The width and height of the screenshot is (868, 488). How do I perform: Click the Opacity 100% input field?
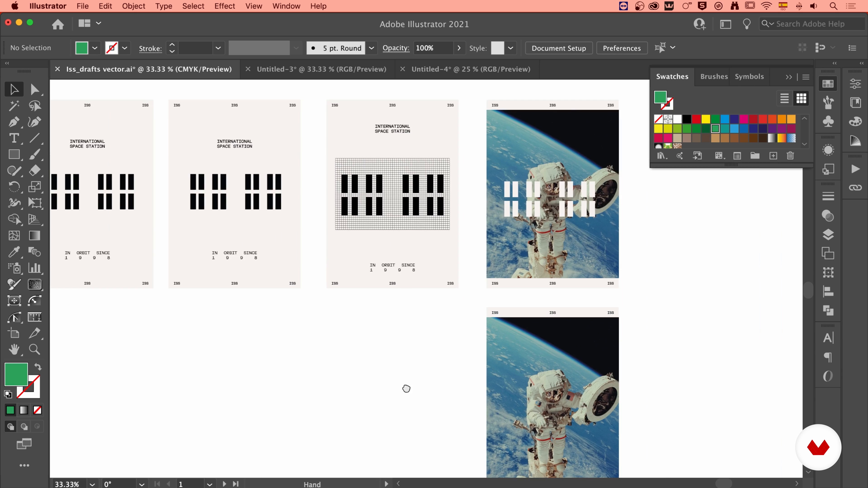click(x=433, y=48)
